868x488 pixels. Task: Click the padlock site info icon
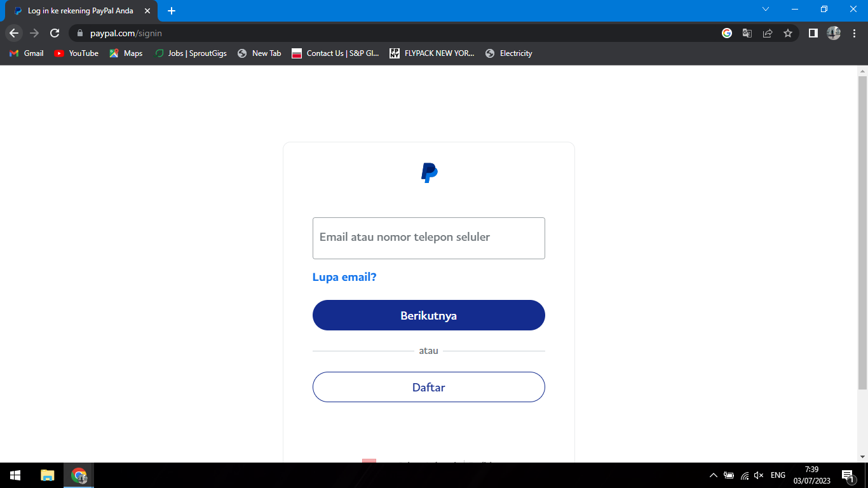[80, 33]
